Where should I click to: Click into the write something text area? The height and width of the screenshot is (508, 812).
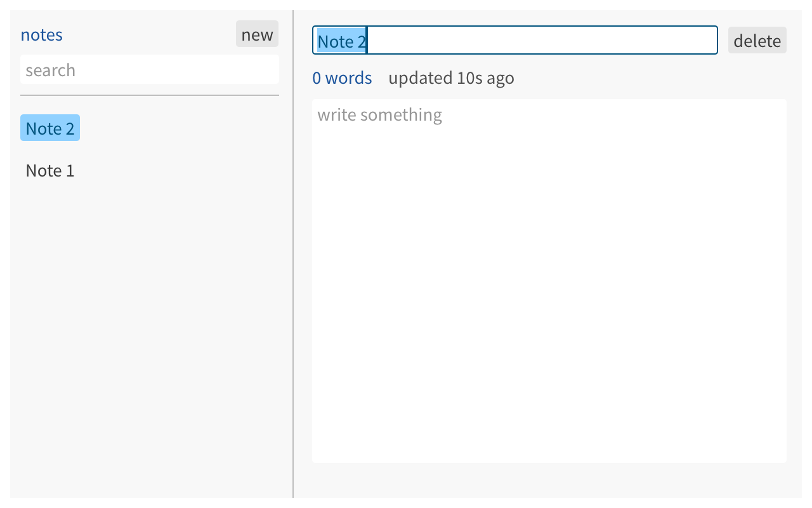tap(549, 281)
